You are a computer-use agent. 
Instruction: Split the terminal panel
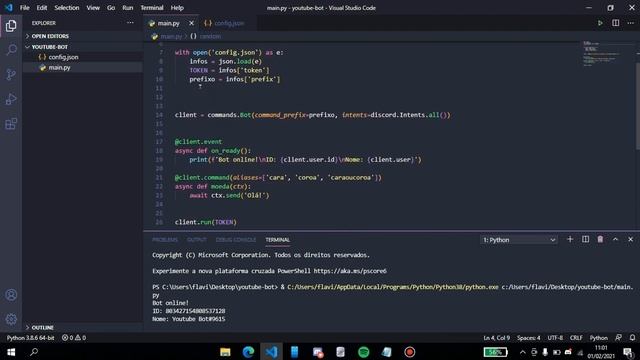coord(585,239)
